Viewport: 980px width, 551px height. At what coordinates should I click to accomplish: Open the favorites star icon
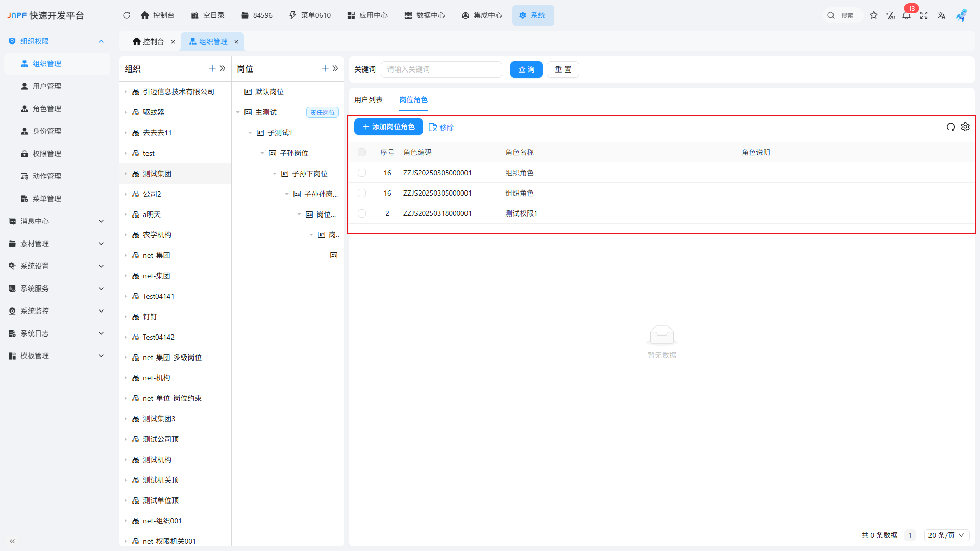pyautogui.click(x=874, y=15)
